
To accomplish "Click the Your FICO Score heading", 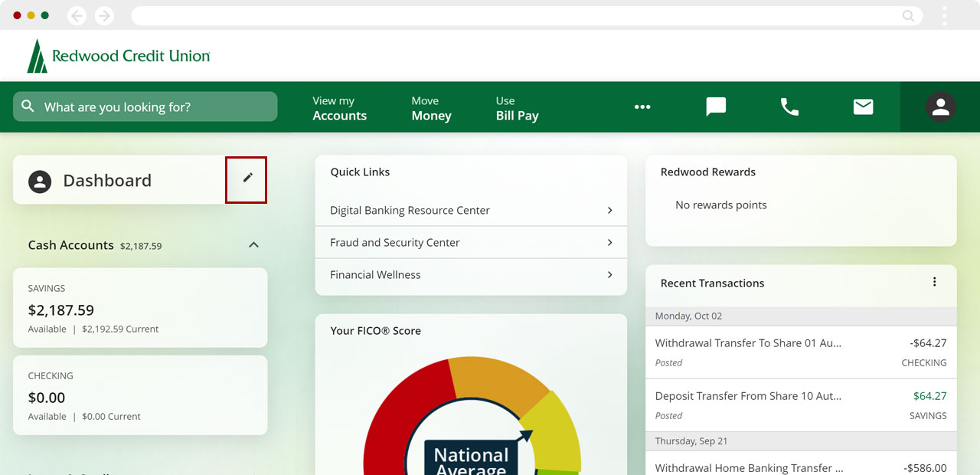I will pos(375,331).
